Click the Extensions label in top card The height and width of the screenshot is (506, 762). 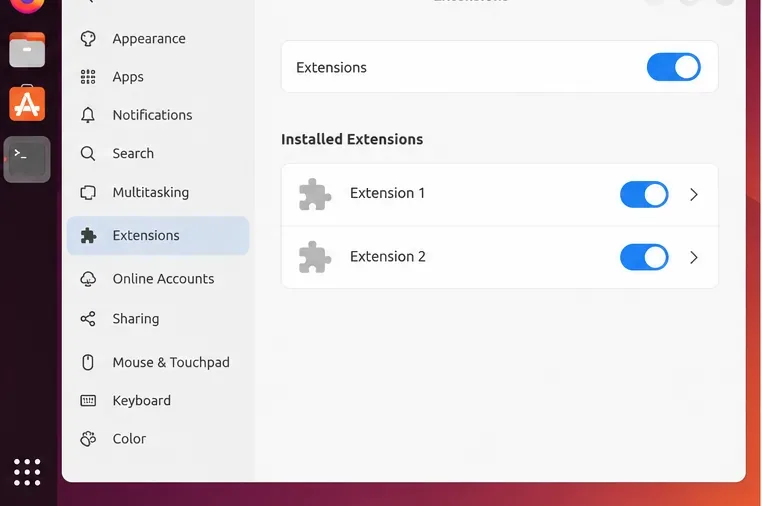pos(331,68)
